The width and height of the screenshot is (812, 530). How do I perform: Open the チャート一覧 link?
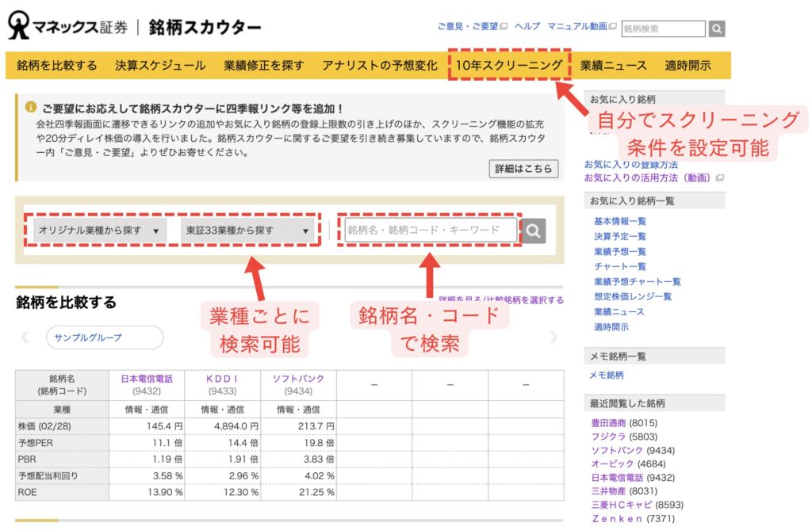(x=620, y=266)
